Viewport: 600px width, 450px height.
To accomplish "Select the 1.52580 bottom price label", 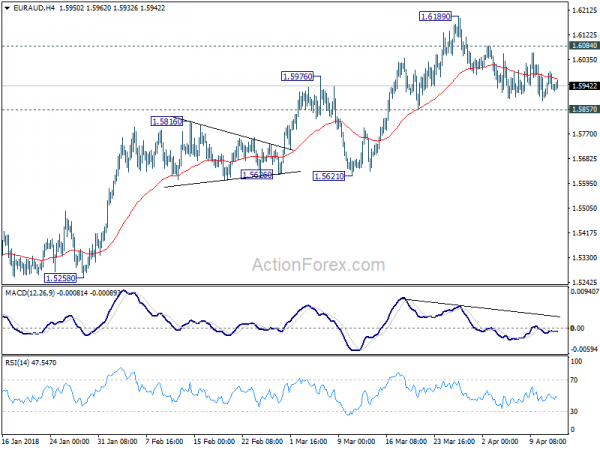I will (x=60, y=278).
